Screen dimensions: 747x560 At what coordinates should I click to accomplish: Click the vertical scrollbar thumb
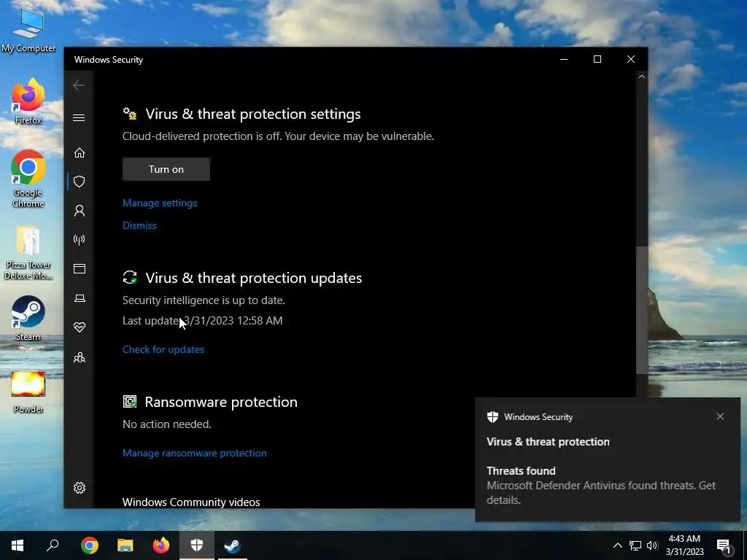642,310
